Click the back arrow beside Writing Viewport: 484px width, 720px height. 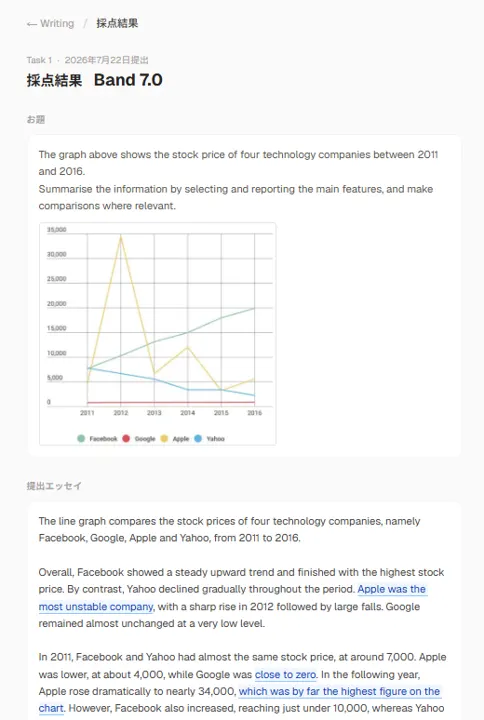pos(31,24)
